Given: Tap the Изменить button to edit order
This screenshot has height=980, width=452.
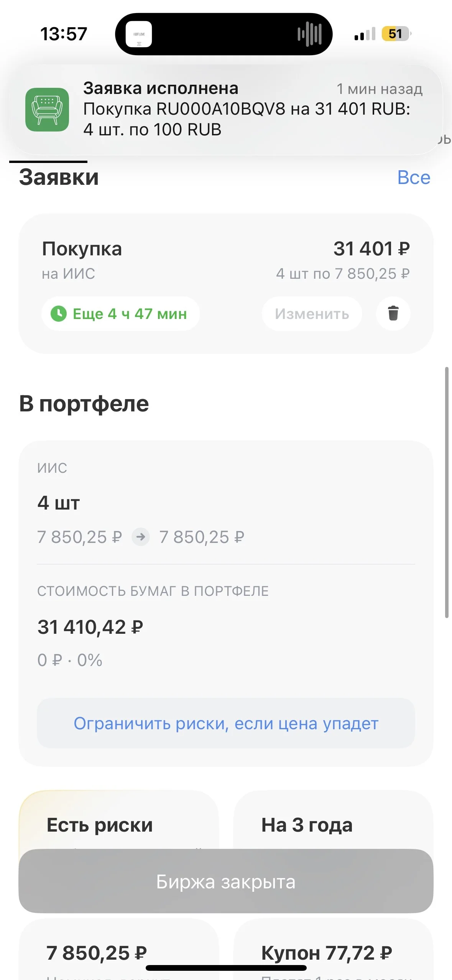Looking at the screenshot, I should [312, 314].
